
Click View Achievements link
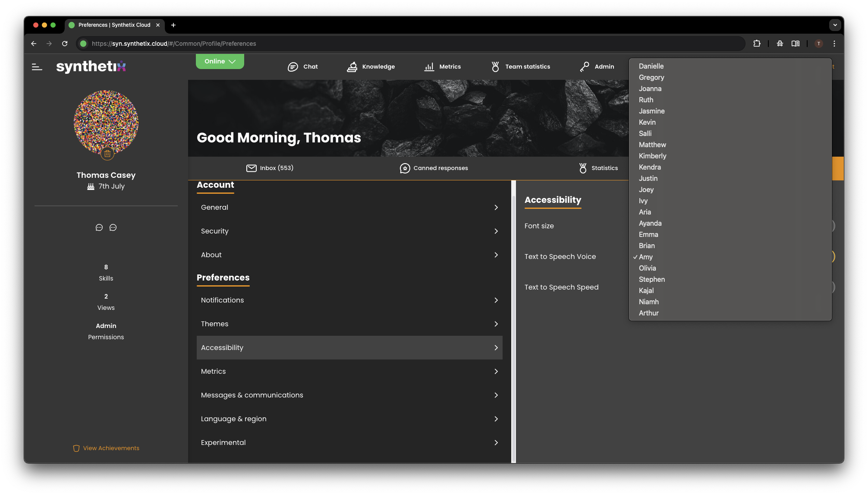pyautogui.click(x=106, y=448)
